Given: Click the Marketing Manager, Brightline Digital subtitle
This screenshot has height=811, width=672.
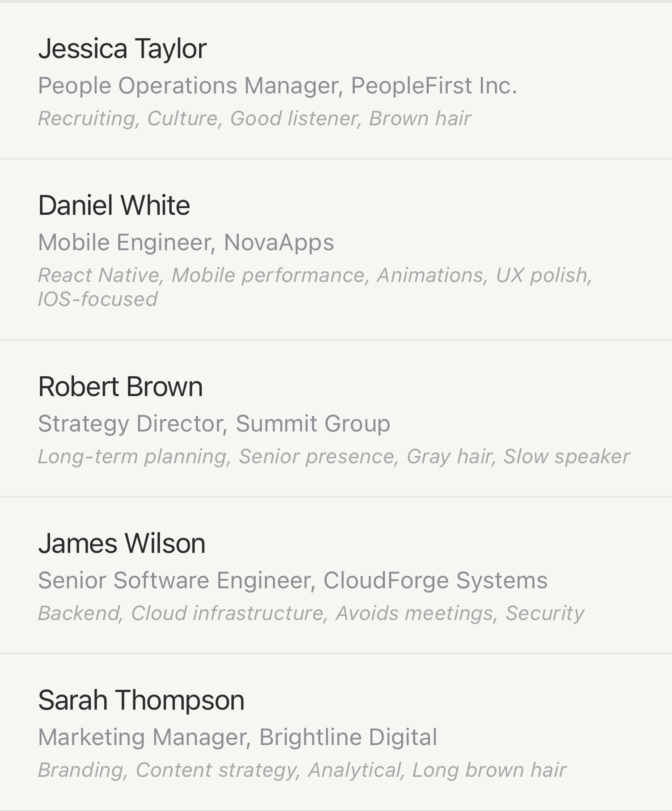Looking at the screenshot, I should pos(237,737).
